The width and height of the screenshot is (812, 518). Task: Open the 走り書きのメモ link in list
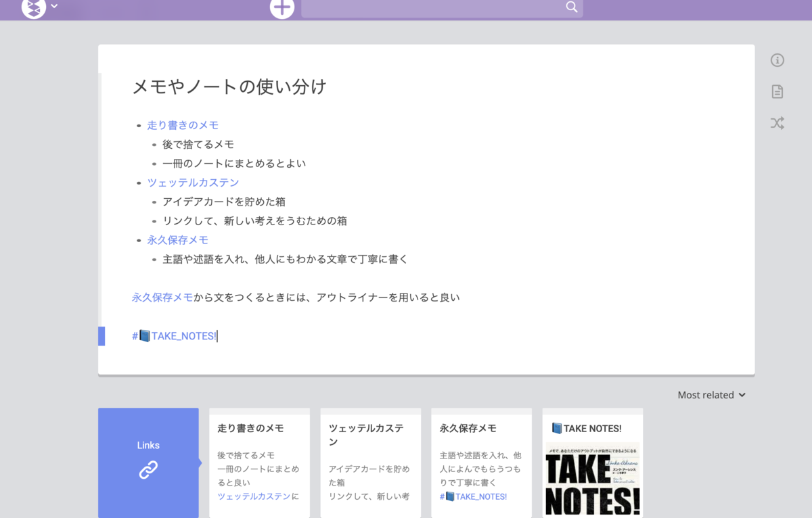[183, 125]
